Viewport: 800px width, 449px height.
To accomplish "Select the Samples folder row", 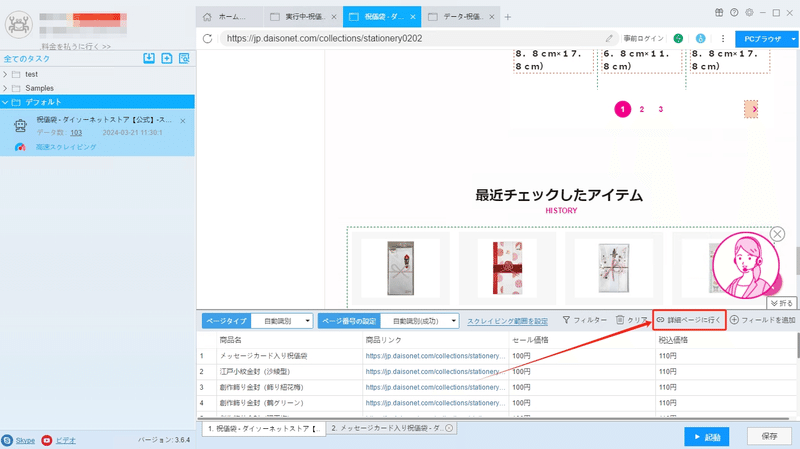I will pos(97,88).
